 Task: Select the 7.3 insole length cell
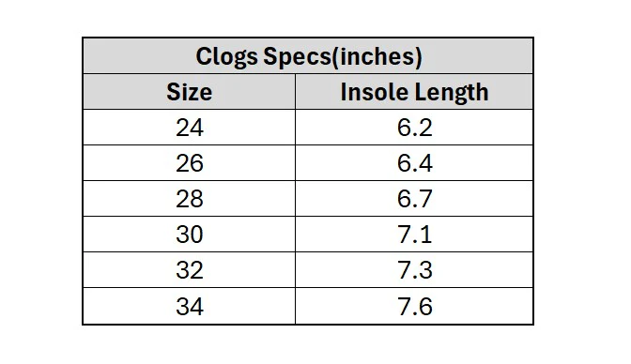click(414, 270)
